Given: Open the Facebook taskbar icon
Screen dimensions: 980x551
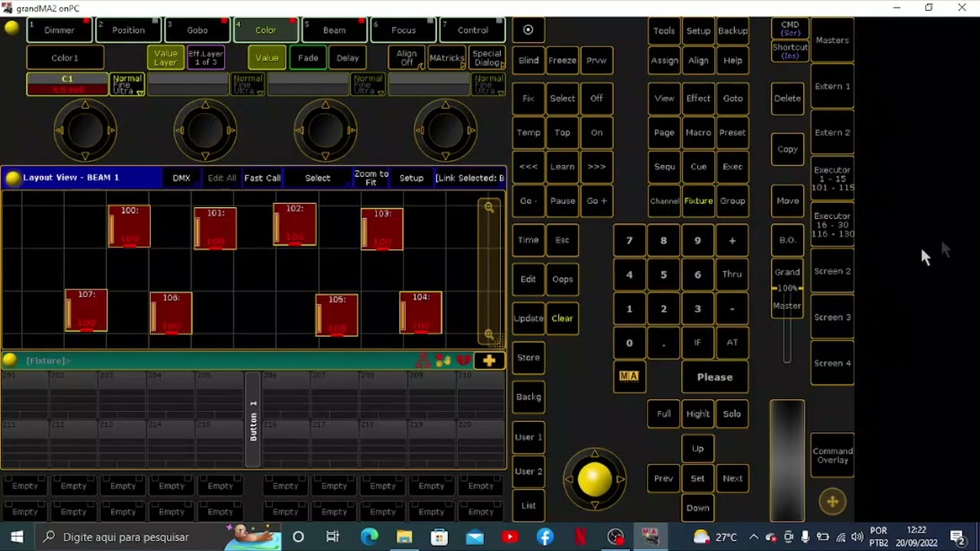Looking at the screenshot, I should (x=545, y=537).
